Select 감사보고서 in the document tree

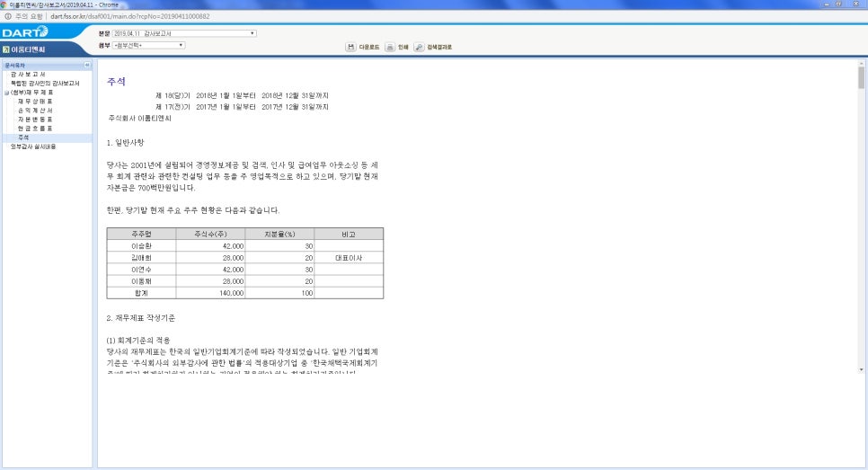pos(28,75)
